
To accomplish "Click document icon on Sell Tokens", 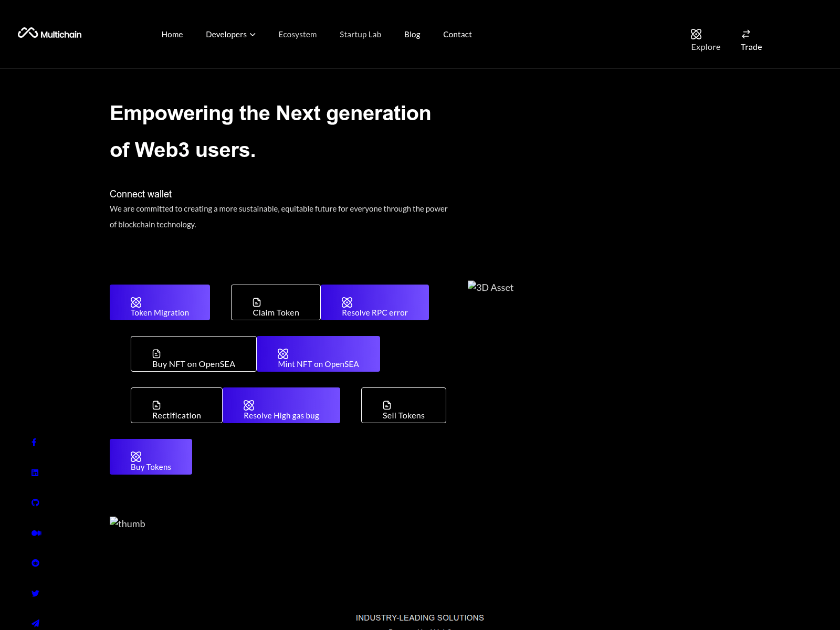I will tap(387, 405).
